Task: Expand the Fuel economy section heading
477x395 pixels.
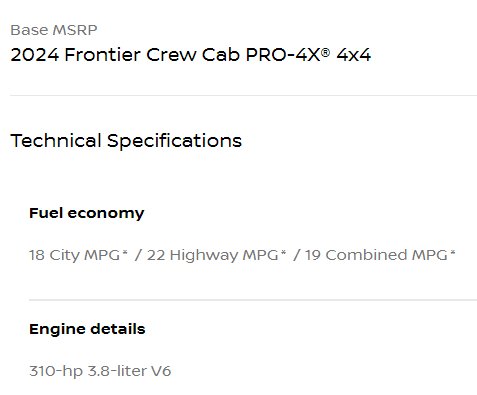Action: pos(87,213)
